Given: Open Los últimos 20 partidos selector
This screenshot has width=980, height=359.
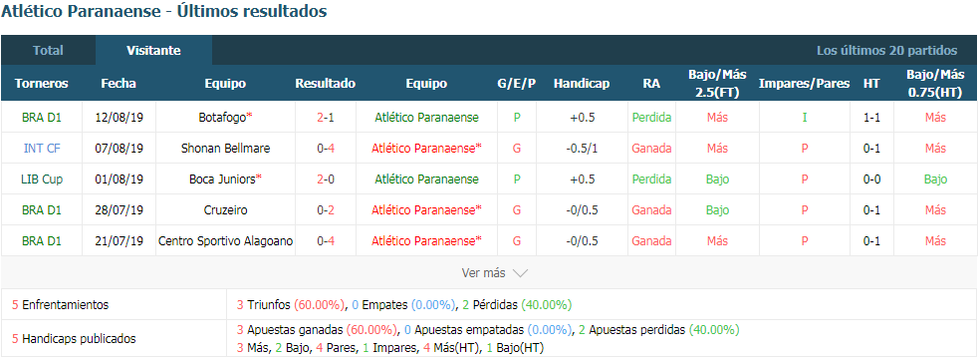Looking at the screenshot, I should pos(886,51).
